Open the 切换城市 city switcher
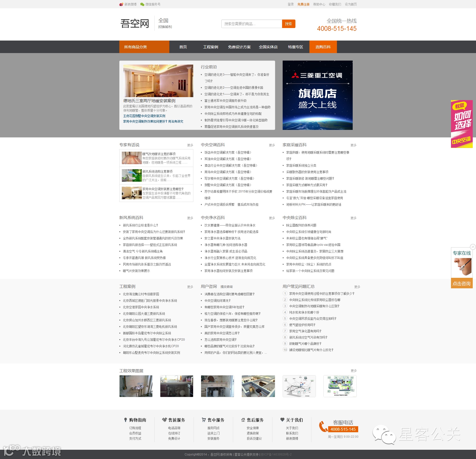The height and width of the screenshot is (459, 476). tap(165, 27)
